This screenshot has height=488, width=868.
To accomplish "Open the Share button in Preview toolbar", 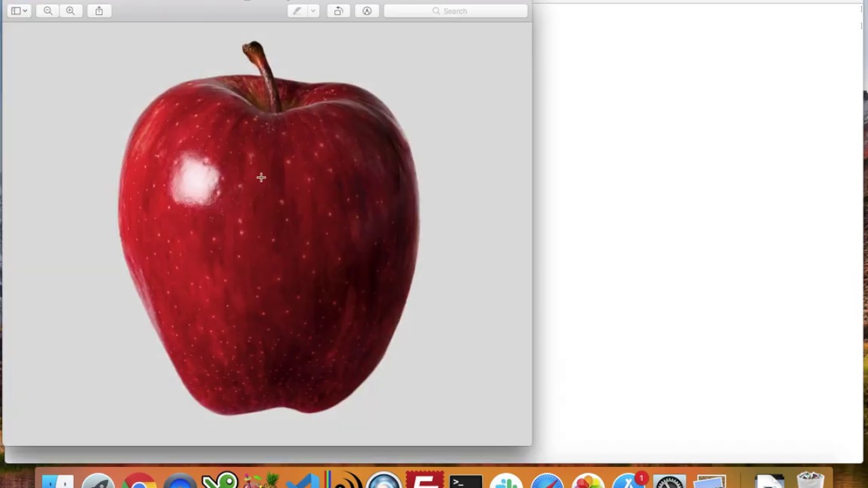I will [99, 11].
